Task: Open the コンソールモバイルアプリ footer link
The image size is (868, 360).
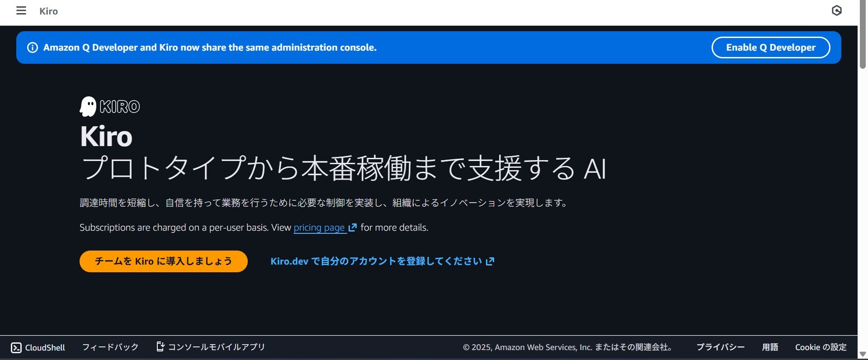Action: (216, 347)
